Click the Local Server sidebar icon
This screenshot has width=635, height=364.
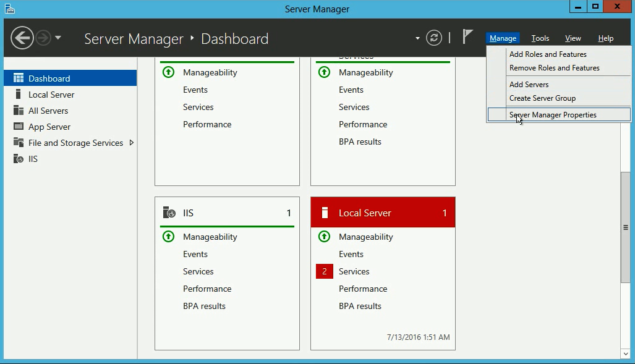pos(18,95)
